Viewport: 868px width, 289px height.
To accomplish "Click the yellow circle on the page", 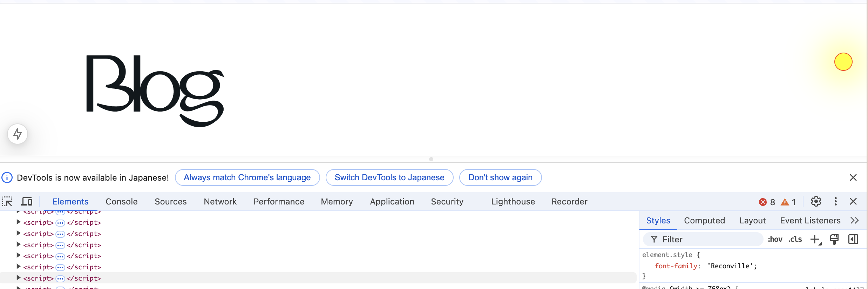I will coord(843,62).
